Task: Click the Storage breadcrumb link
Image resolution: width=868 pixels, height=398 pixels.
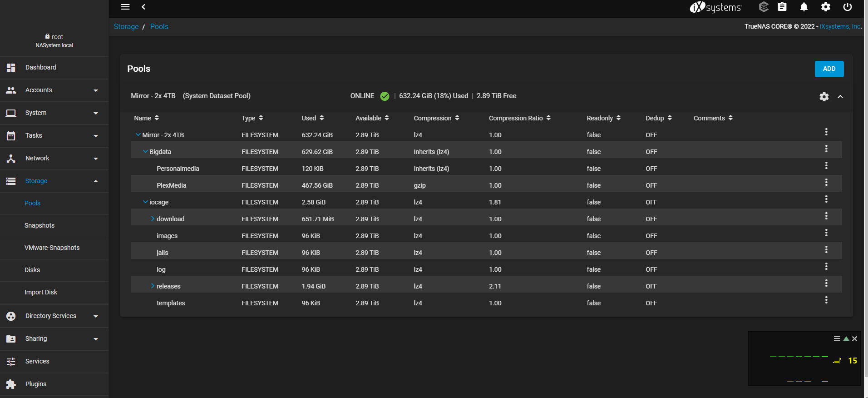Action: click(126, 26)
